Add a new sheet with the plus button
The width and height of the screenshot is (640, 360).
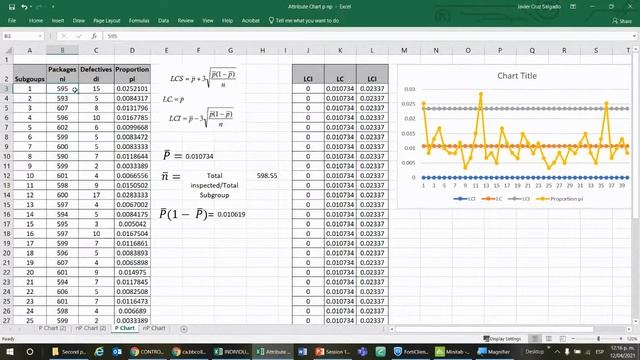pos(184,329)
